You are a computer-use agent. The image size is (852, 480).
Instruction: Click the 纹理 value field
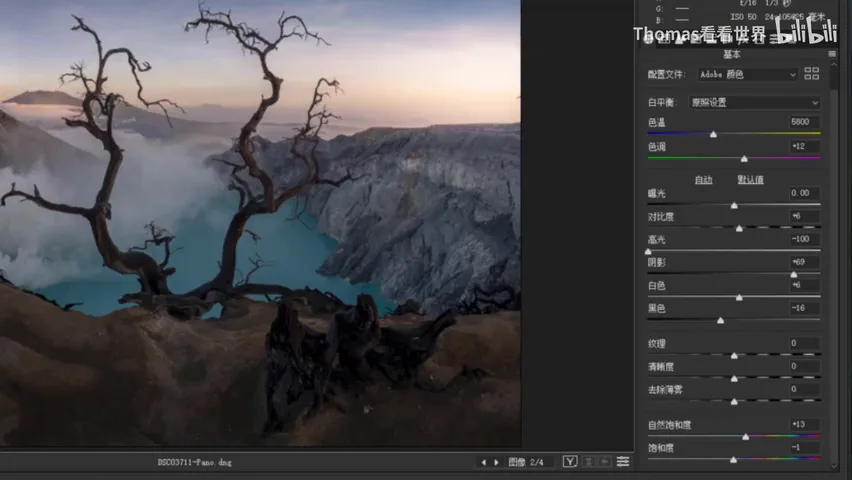click(x=804, y=343)
